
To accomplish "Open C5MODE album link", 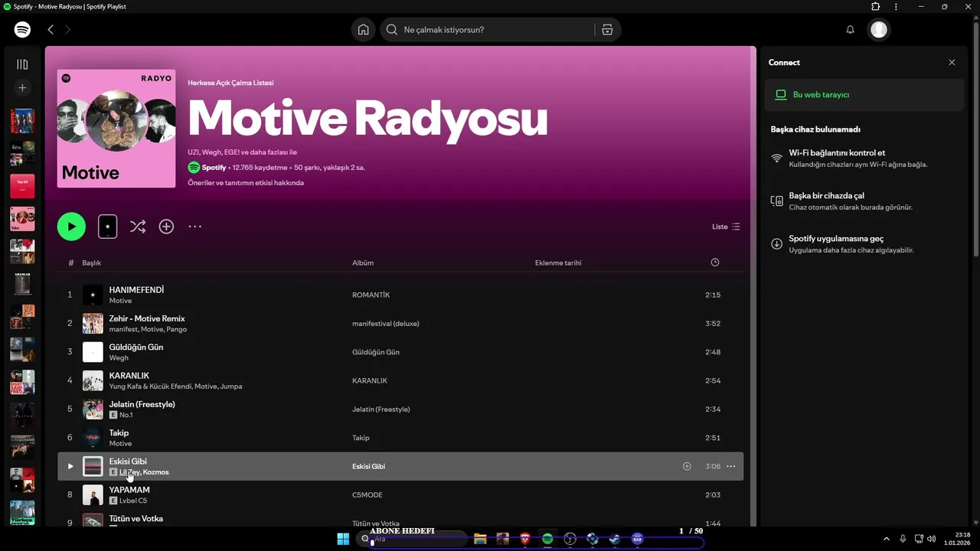I will click(x=367, y=495).
